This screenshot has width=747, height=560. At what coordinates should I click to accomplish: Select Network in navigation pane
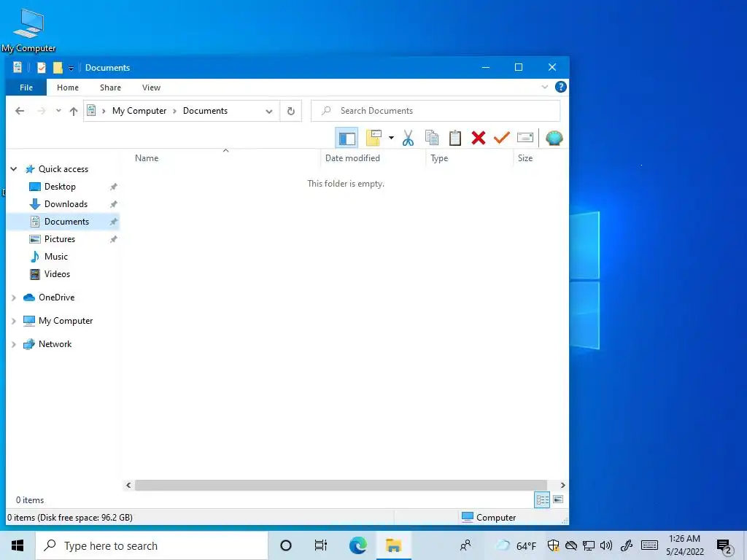click(x=55, y=344)
